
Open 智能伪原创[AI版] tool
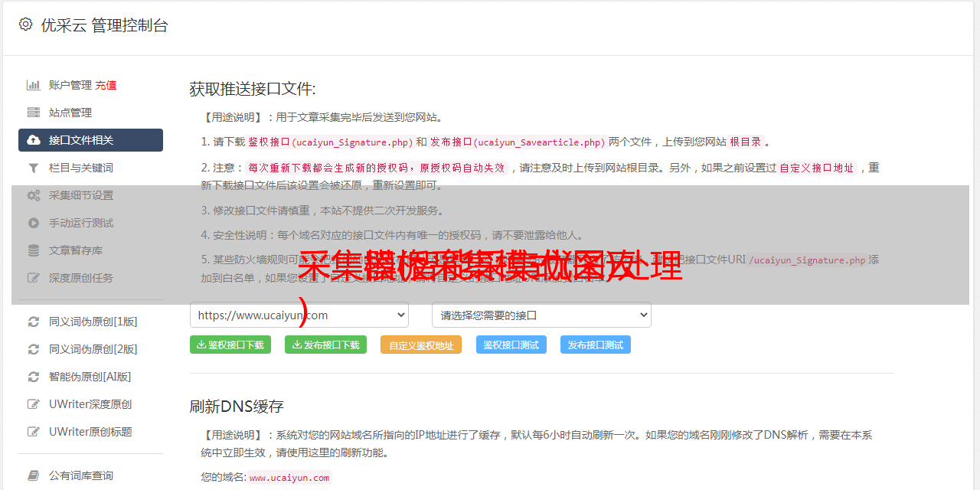click(90, 377)
